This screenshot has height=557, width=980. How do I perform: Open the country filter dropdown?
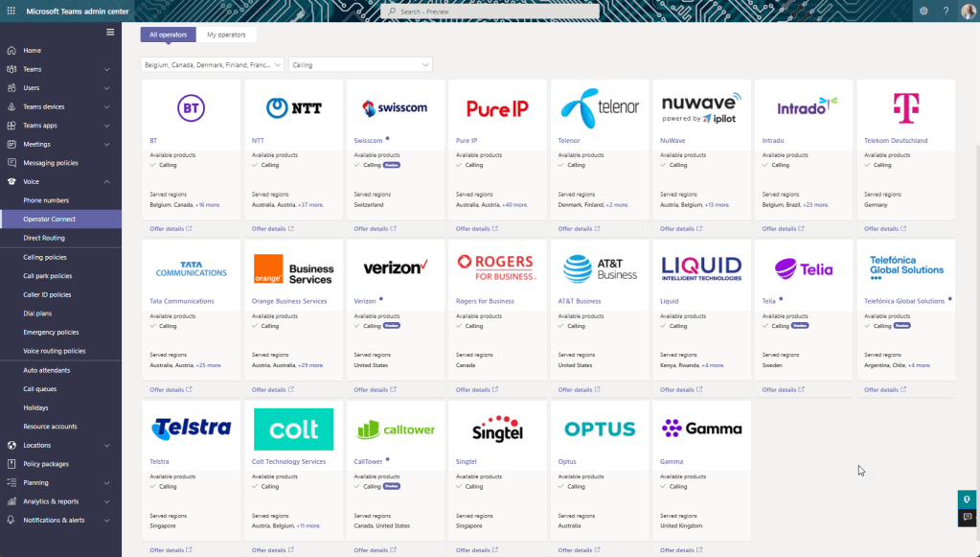tap(212, 65)
